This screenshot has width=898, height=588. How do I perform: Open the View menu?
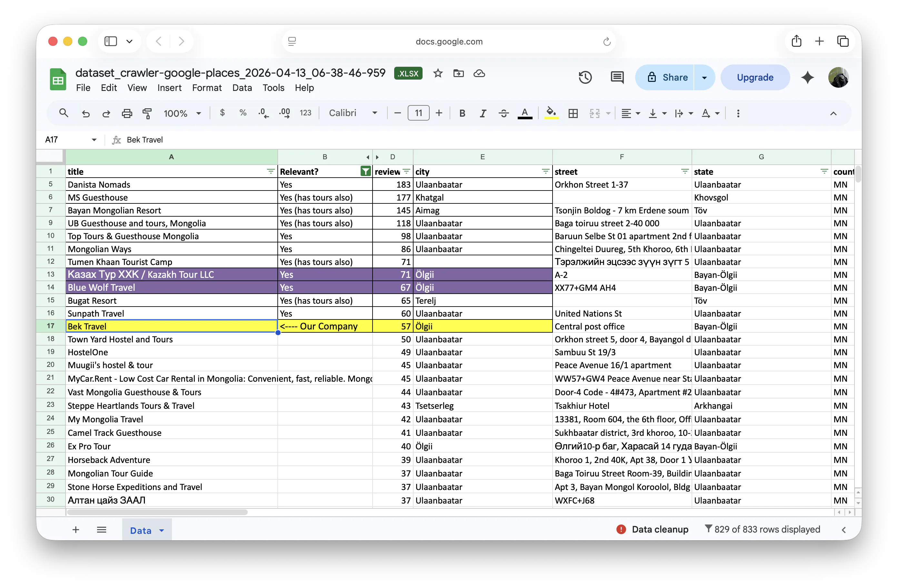pyautogui.click(x=137, y=87)
